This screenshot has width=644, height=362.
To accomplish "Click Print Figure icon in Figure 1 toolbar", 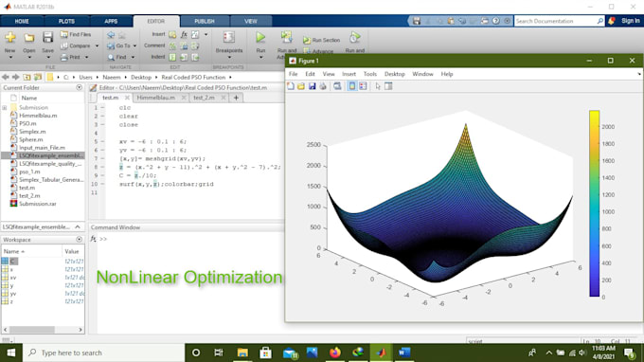I will click(323, 86).
